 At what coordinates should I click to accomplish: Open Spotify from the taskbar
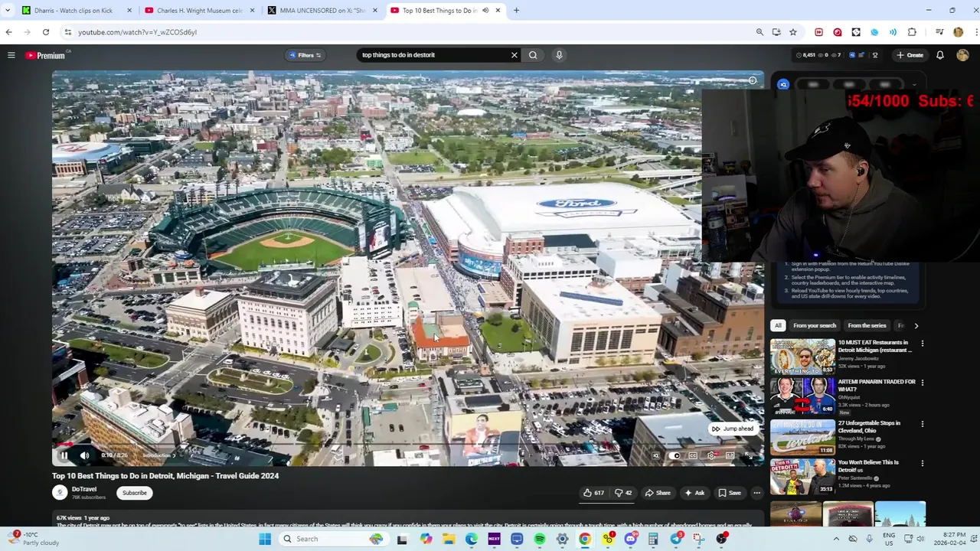(x=540, y=539)
